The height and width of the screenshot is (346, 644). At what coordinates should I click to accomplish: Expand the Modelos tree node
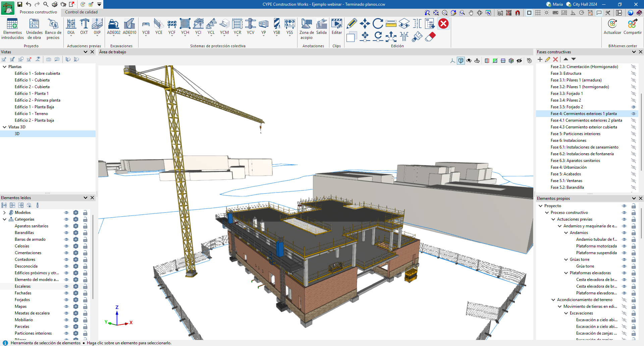(x=4, y=213)
